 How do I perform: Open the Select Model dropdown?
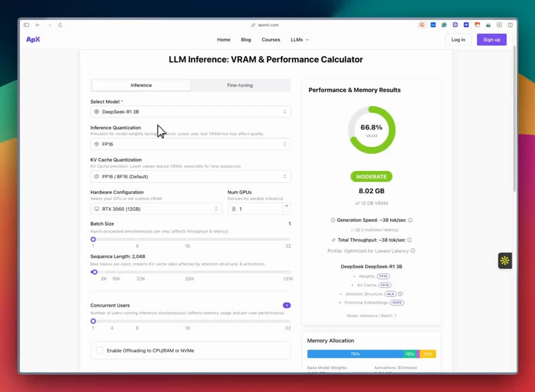(x=190, y=112)
